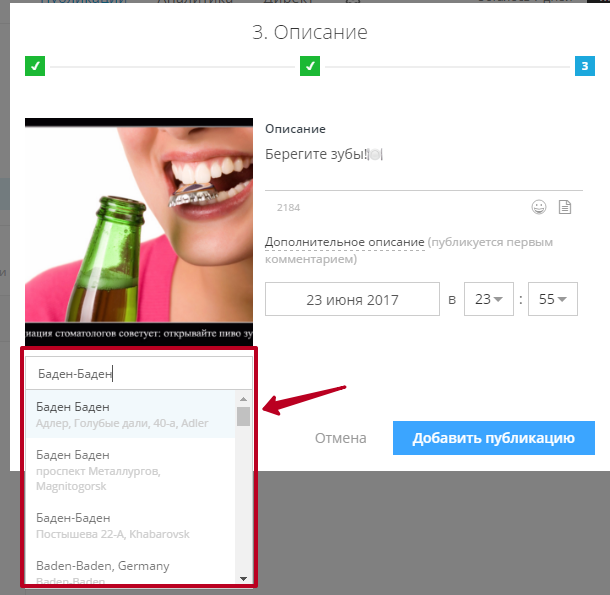The width and height of the screenshot is (610, 595).
Task: Go to completed step one checkmark
Action: 35,66
